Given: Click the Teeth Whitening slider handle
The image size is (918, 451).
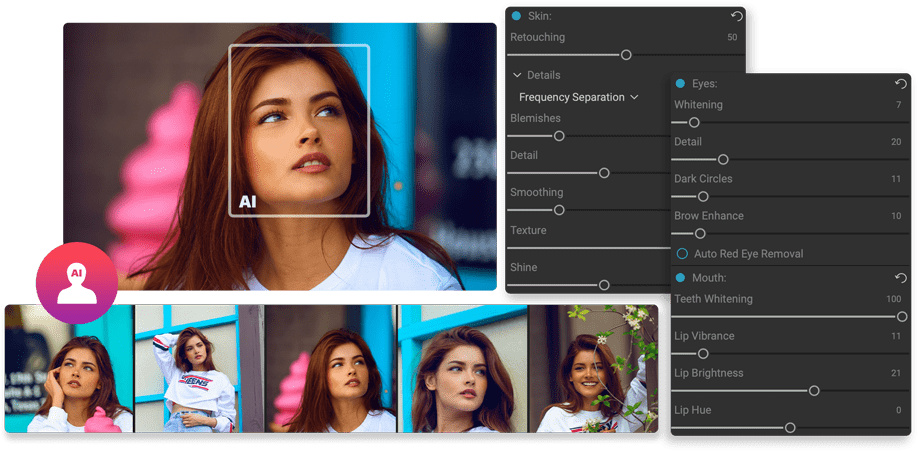Looking at the screenshot, I should (x=902, y=317).
